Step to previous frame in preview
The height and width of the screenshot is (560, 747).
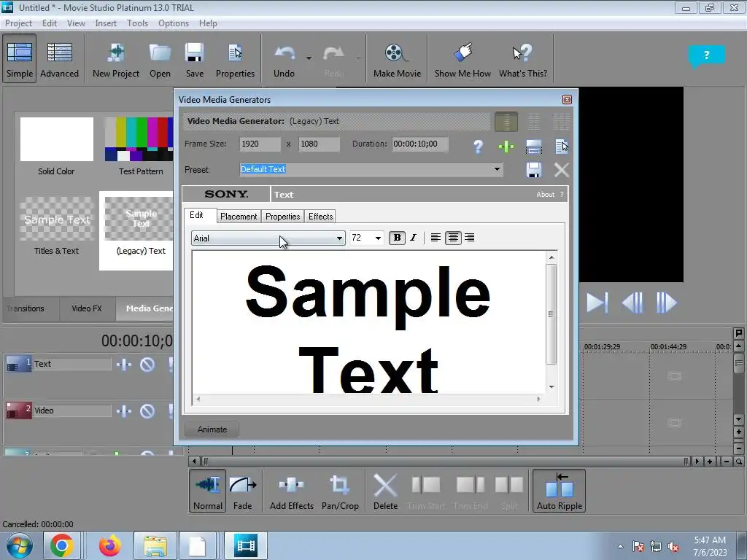click(632, 303)
